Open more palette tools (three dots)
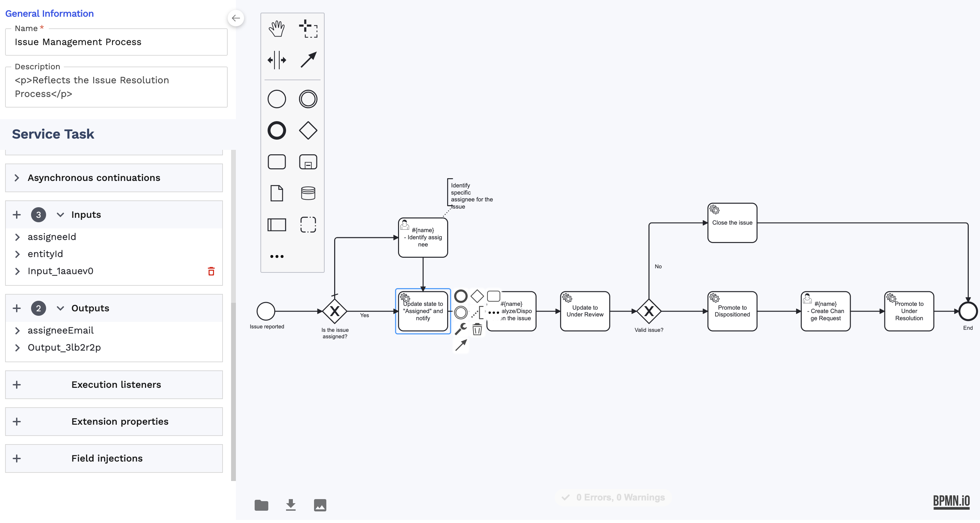Screen dimensions: 980x523 click(x=276, y=256)
